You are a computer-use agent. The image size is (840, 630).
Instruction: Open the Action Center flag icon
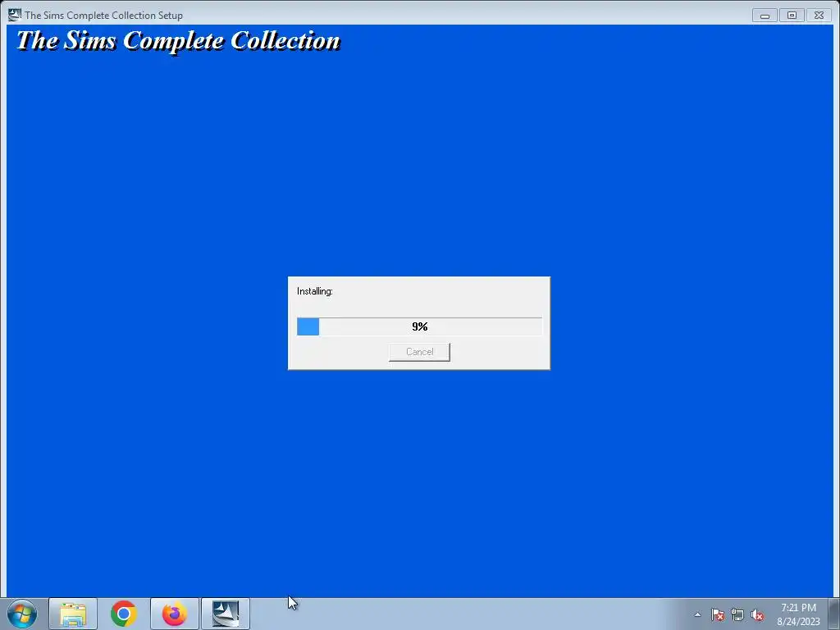(718, 614)
